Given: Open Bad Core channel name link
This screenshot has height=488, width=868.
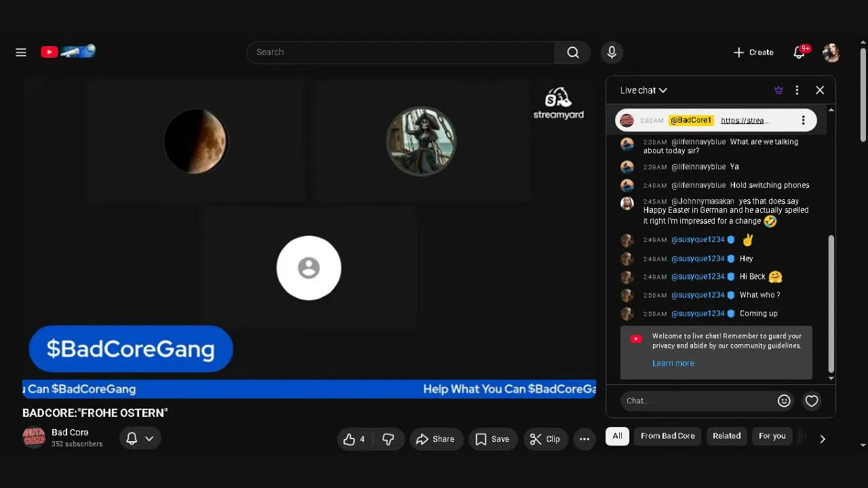Looking at the screenshot, I should (70, 432).
